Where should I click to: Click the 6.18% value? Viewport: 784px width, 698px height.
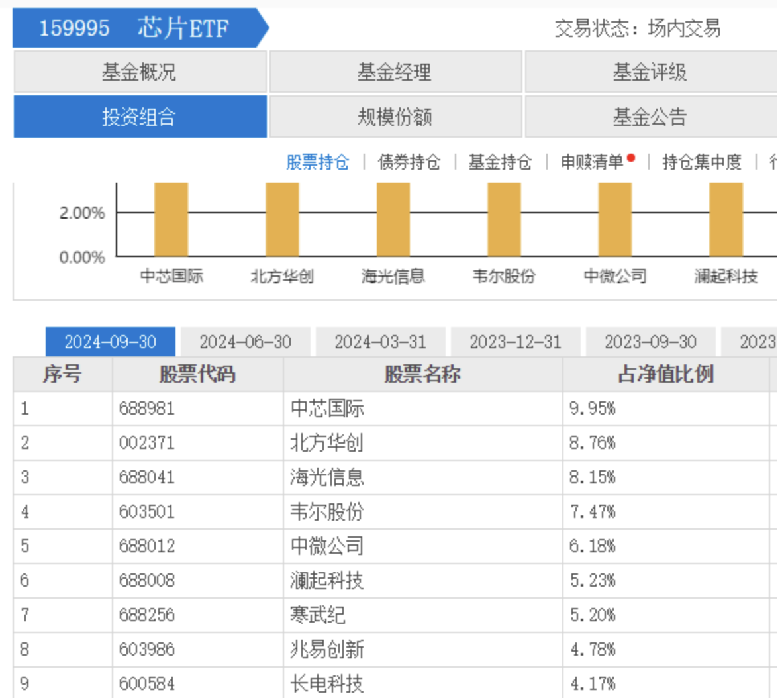click(x=593, y=546)
